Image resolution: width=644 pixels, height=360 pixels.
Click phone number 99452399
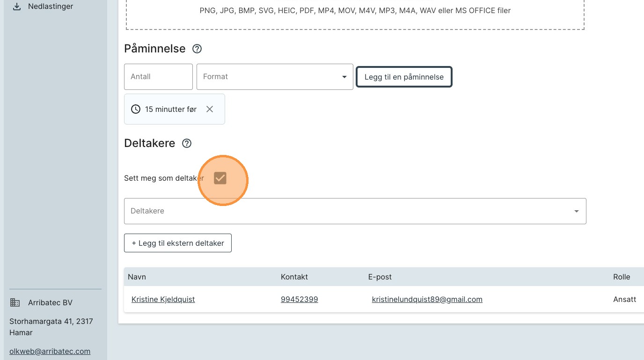[x=299, y=299]
